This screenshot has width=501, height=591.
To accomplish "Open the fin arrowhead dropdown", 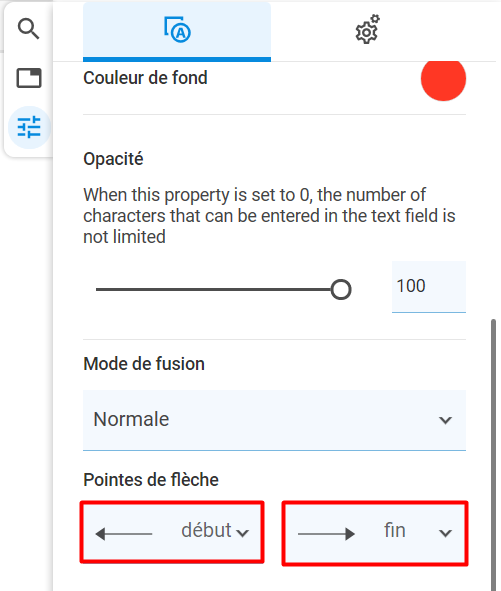I will (x=375, y=533).
